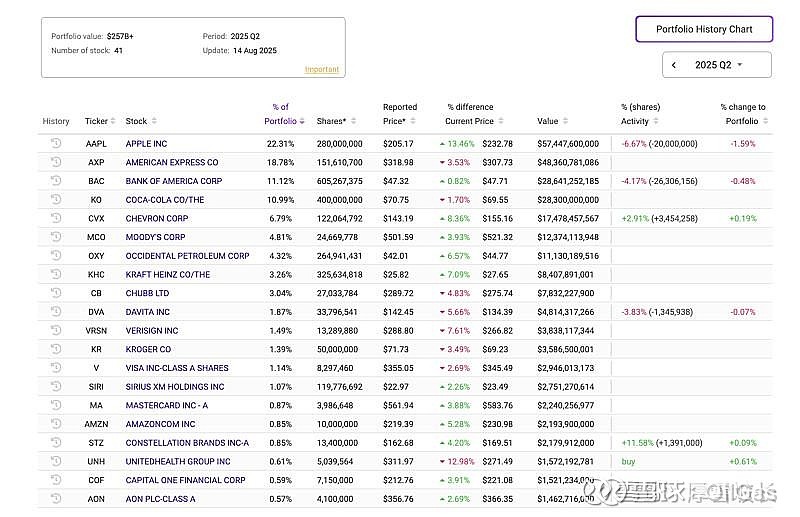Open CAPITAL ONE FINANCIAL CORP link

185,480
